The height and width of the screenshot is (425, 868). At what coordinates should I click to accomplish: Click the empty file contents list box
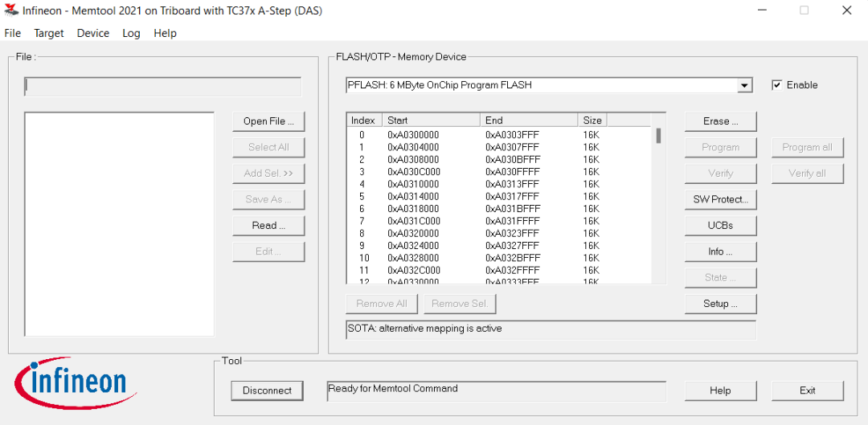[x=119, y=224]
